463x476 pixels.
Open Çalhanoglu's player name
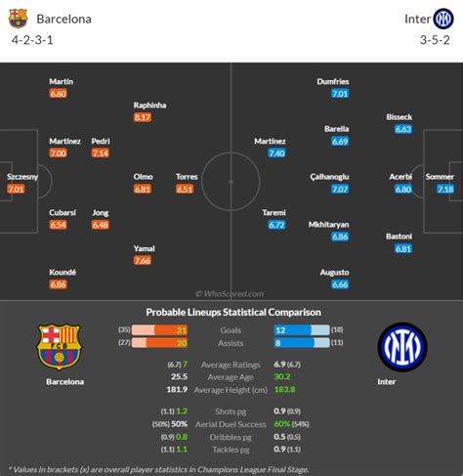[329, 177]
